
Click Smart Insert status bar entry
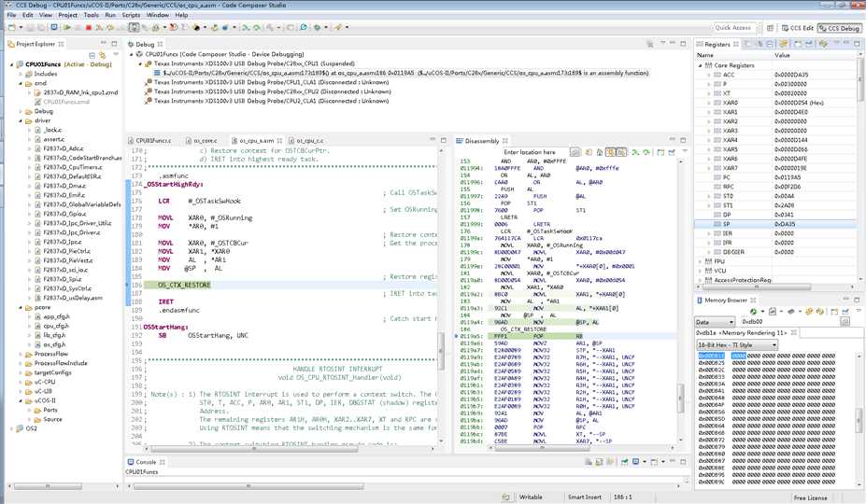click(x=584, y=497)
